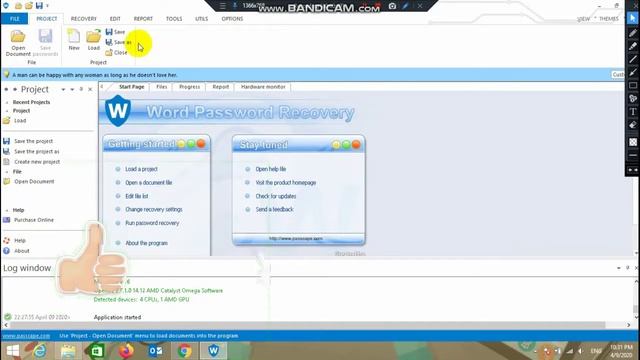Viewport: 640px width, 360px height.
Task: Click Edit file list link
Action: point(136,196)
